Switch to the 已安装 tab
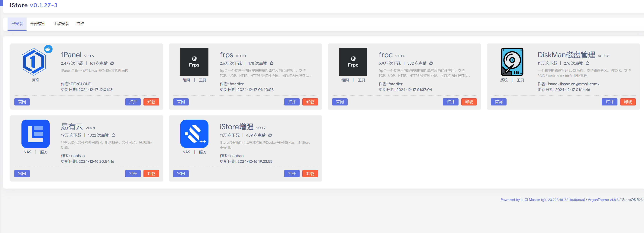This screenshot has width=644, height=233. (17, 24)
